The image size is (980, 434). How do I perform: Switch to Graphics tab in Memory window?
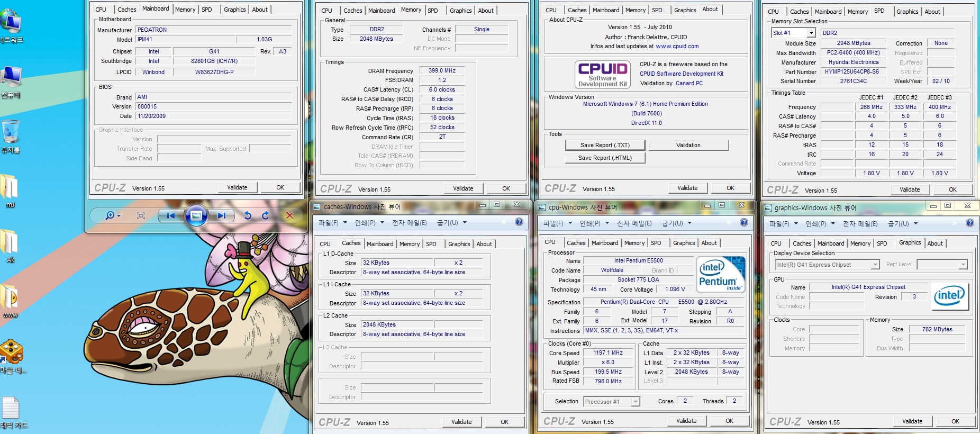pyautogui.click(x=460, y=11)
